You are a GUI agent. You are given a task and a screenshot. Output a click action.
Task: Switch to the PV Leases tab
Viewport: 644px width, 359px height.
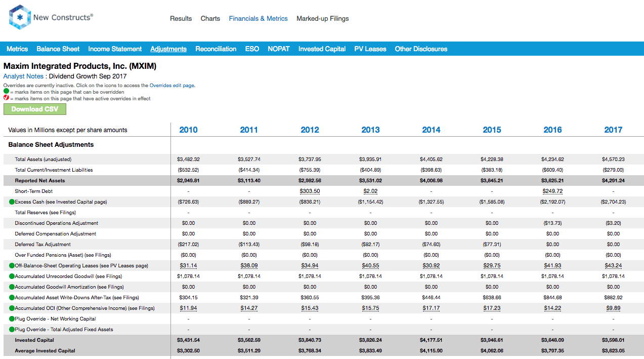(370, 49)
